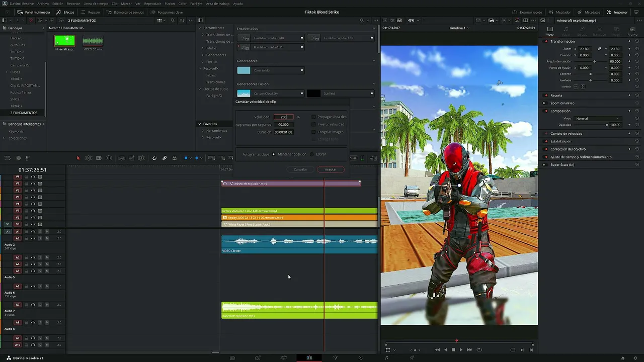Screen dimensions: 644x362
Task: Enable the Invertir velocidad checkbox
Action: click(313, 124)
